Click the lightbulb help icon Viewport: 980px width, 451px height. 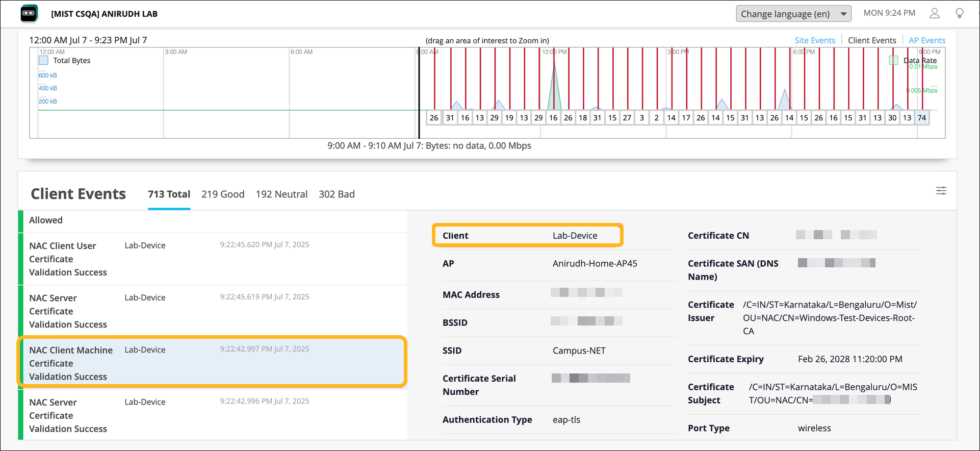coord(959,13)
